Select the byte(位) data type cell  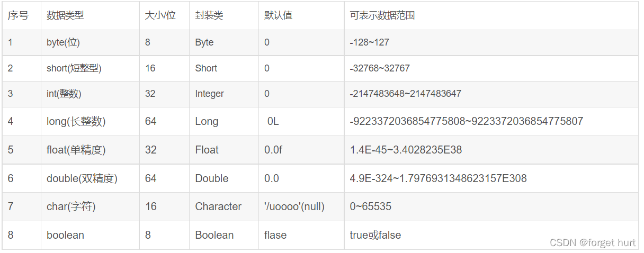[x=90, y=42]
